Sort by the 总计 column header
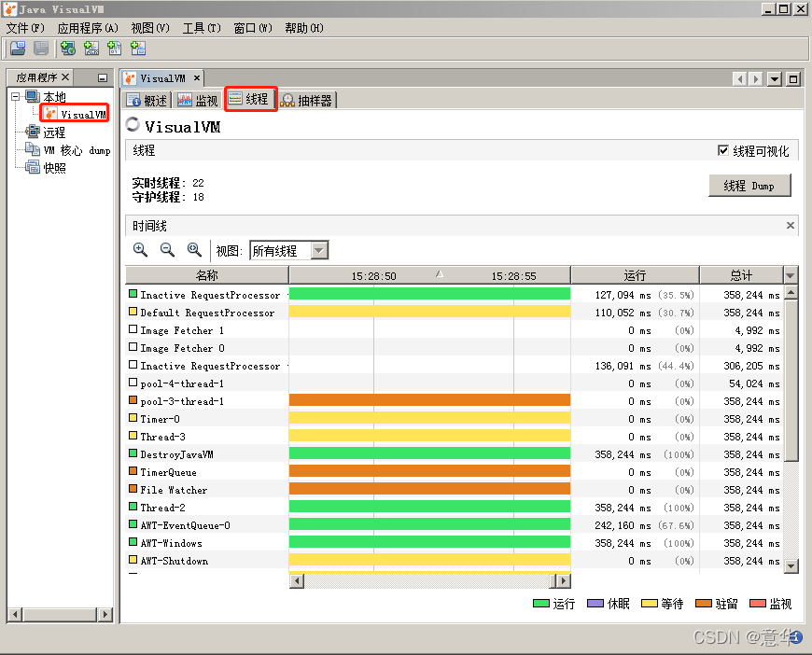The height and width of the screenshot is (655, 812). 742,275
